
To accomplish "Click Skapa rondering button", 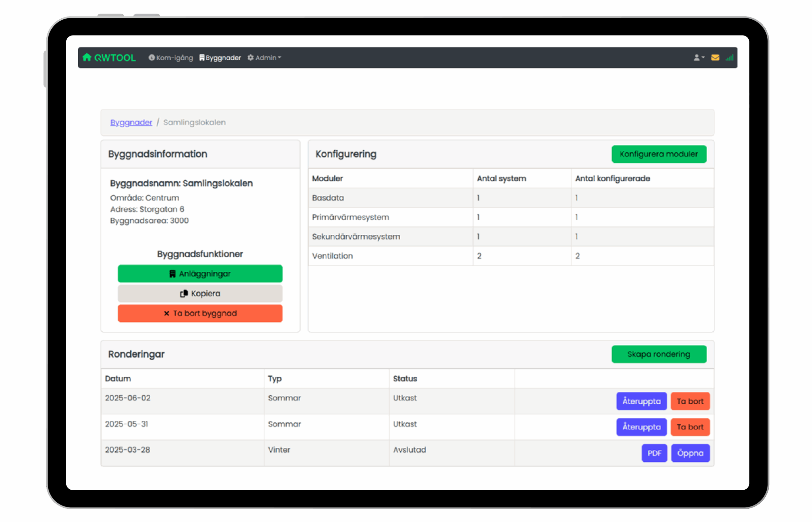I will click(658, 354).
